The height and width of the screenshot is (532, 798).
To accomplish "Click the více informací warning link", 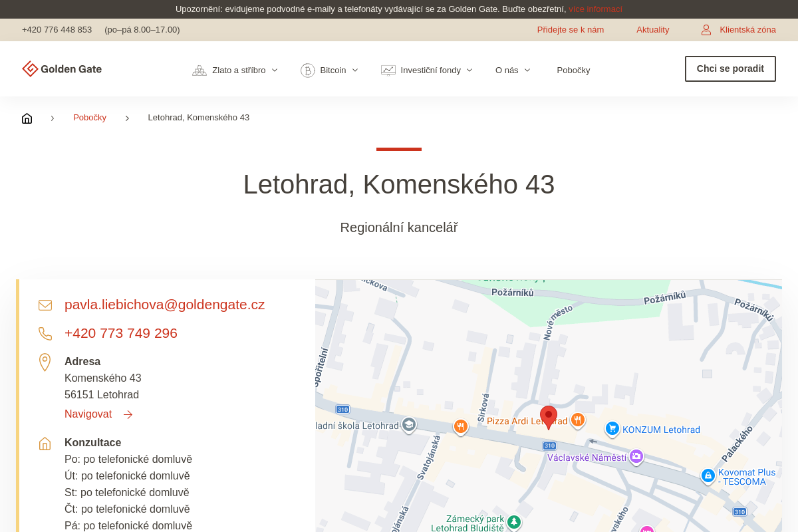I will 595,9.
